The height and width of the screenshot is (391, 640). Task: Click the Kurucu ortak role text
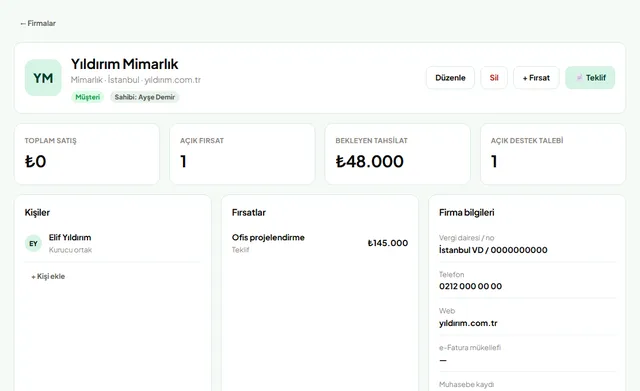(x=70, y=250)
